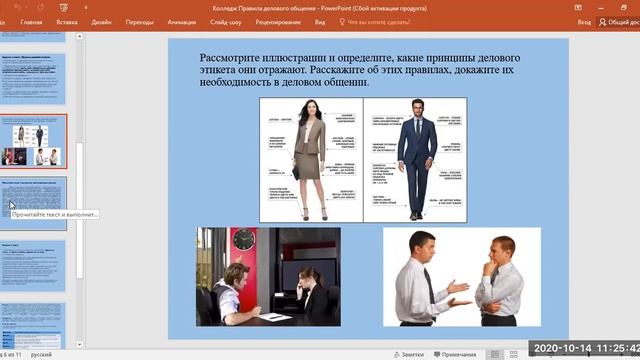Select the man in blue suit illustration
Viewport: 640px width, 360px height.
click(415, 160)
